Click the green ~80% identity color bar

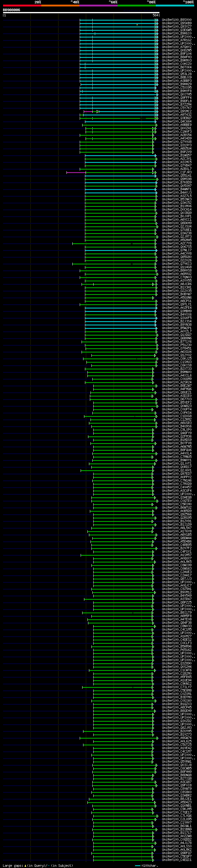(x=137, y=6)
